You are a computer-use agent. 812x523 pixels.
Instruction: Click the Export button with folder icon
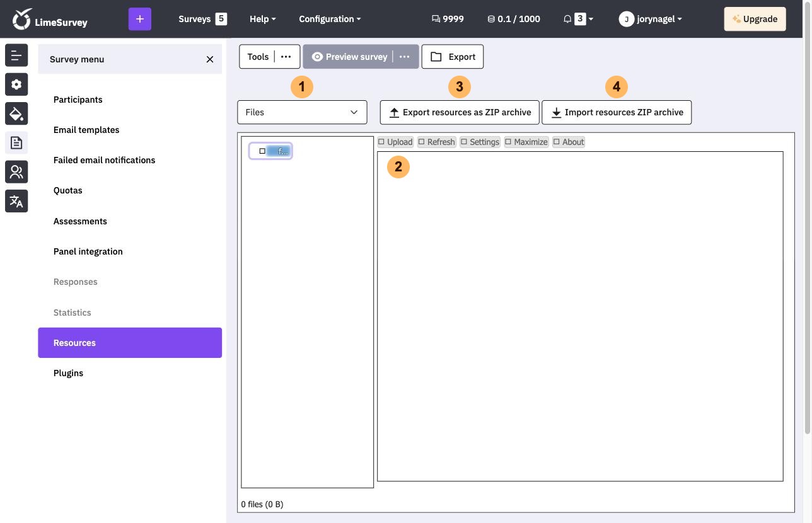click(453, 57)
